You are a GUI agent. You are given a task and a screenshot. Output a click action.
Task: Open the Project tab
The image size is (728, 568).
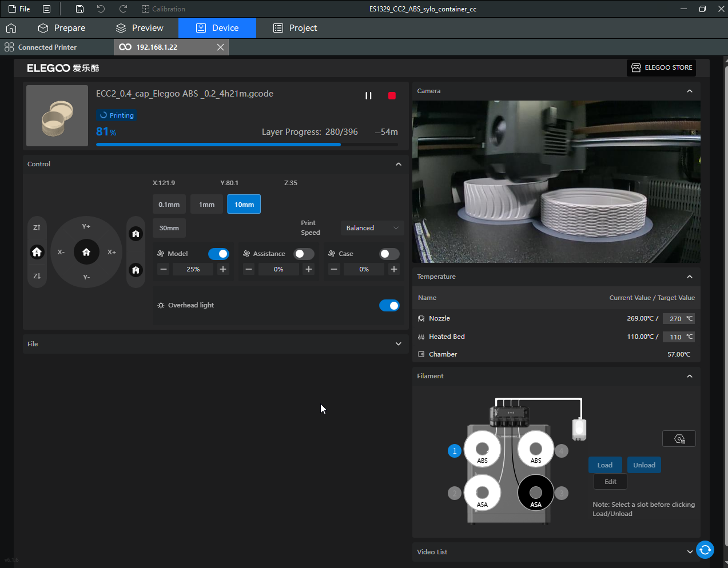point(295,28)
